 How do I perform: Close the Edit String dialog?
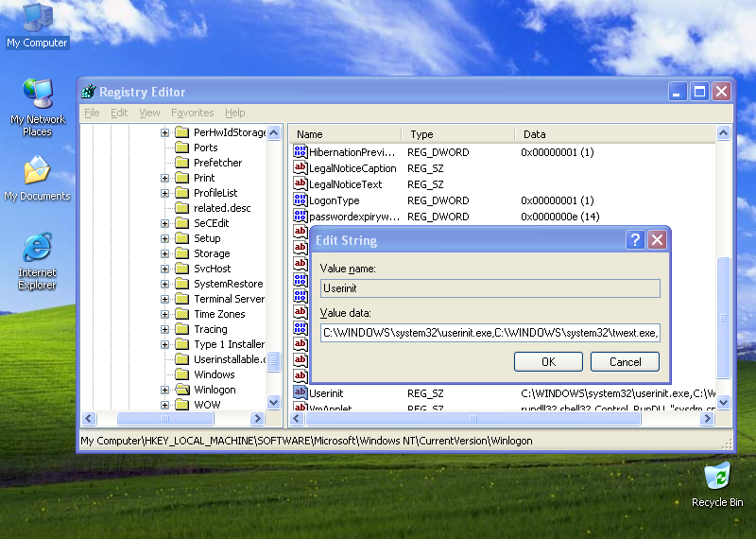click(657, 240)
